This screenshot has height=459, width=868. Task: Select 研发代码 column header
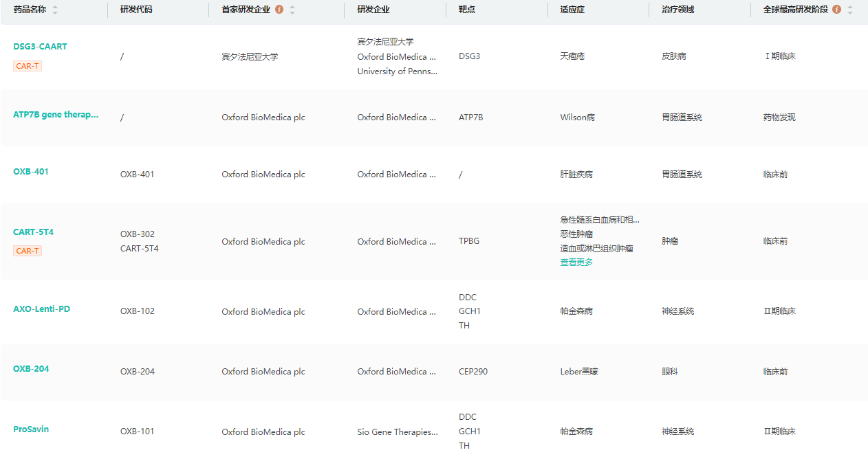[136, 10]
